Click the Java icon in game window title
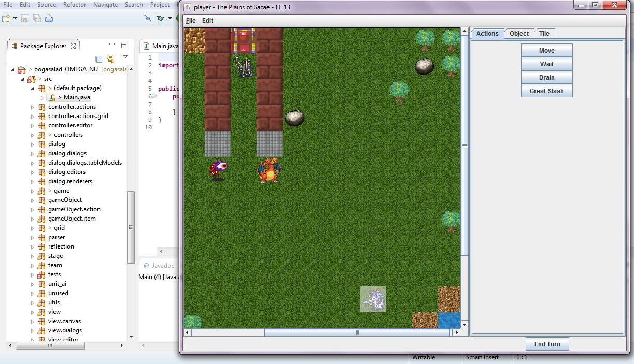This screenshot has height=364, width=634. click(x=188, y=7)
